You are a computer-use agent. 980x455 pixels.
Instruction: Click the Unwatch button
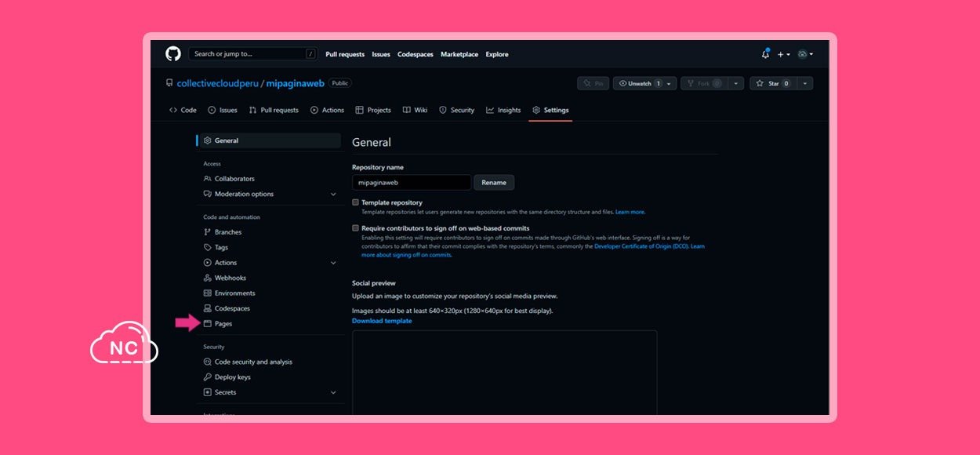tap(640, 83)
